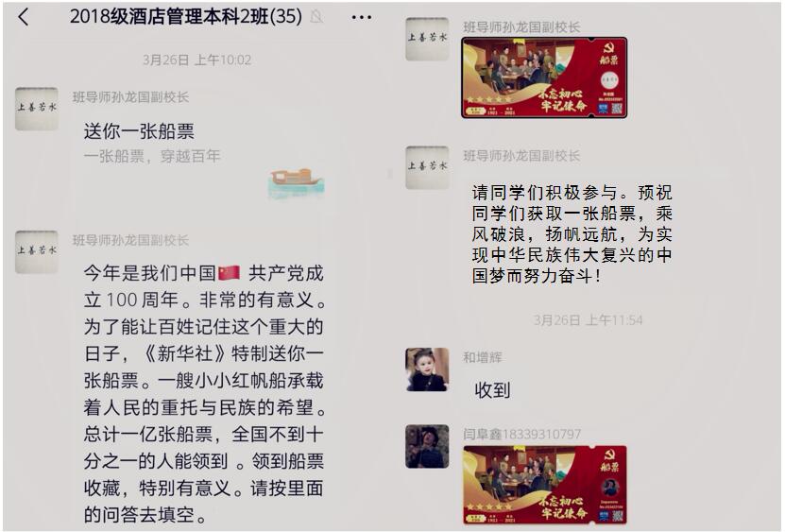
Task: Tap 和增辉's profile avatar
Action: [427, 369]
